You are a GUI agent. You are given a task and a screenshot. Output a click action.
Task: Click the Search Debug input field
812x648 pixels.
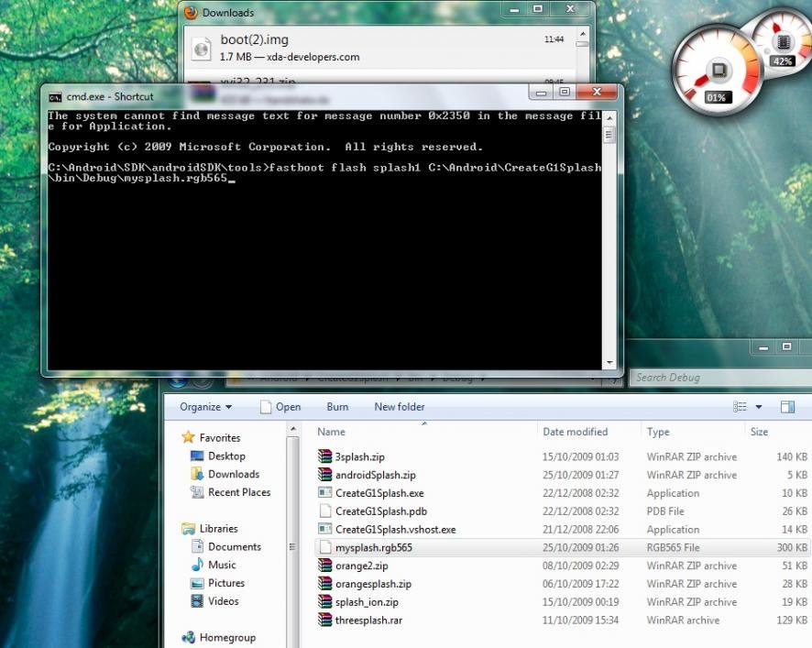(x=721, y=377)
